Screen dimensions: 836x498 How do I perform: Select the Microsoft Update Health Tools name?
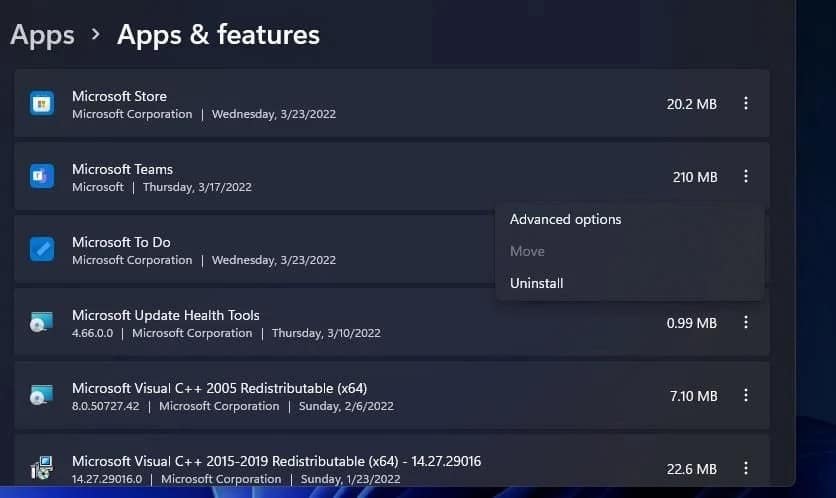click(165, 315)
